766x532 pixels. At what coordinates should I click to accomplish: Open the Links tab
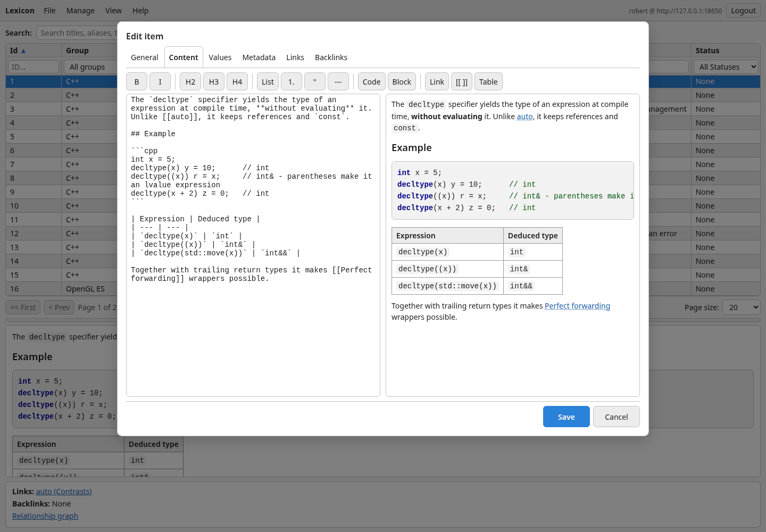(295, 57)
